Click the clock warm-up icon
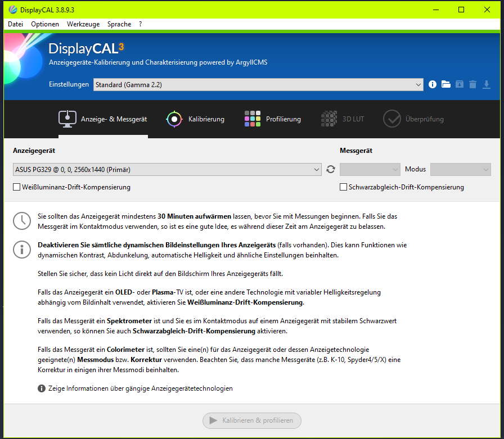This screenshot has width=504, height=439. point(22,221)
